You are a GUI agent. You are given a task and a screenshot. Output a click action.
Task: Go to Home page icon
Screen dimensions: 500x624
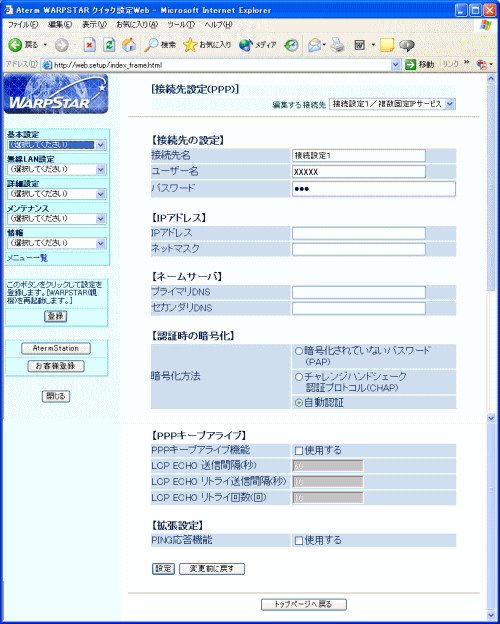pos(129,45)
